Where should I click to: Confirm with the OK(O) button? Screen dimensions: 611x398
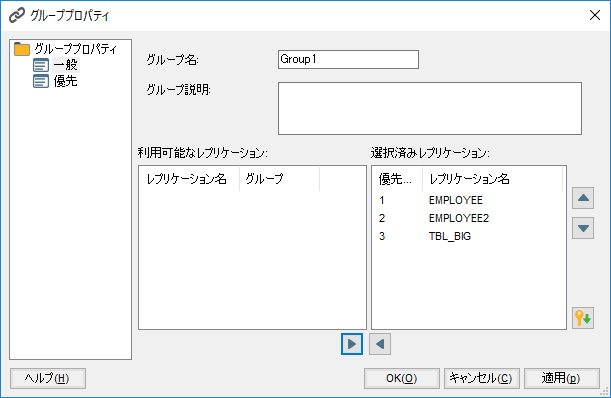(x=402, y=378)
